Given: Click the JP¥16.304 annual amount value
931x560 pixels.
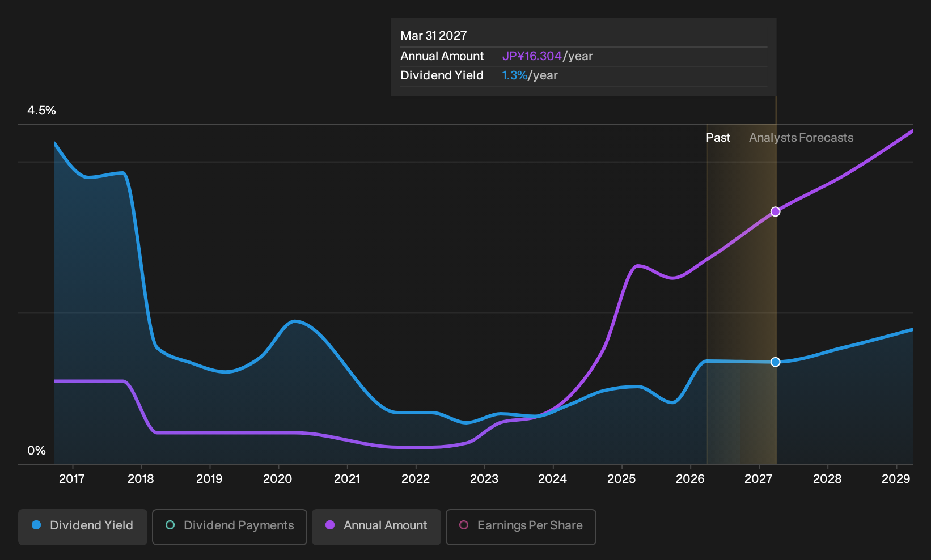Looking at the screenshot, I should pyautogui.click(x=532, y=56).
